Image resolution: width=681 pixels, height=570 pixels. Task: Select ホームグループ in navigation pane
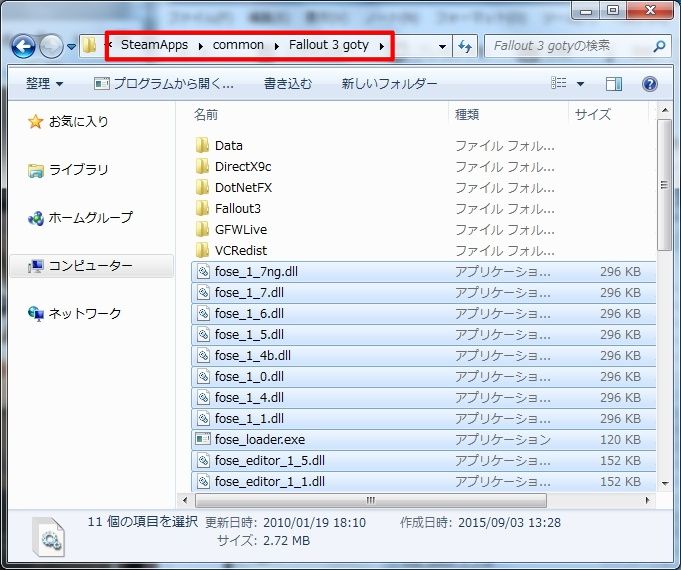[x=91, y=217]
